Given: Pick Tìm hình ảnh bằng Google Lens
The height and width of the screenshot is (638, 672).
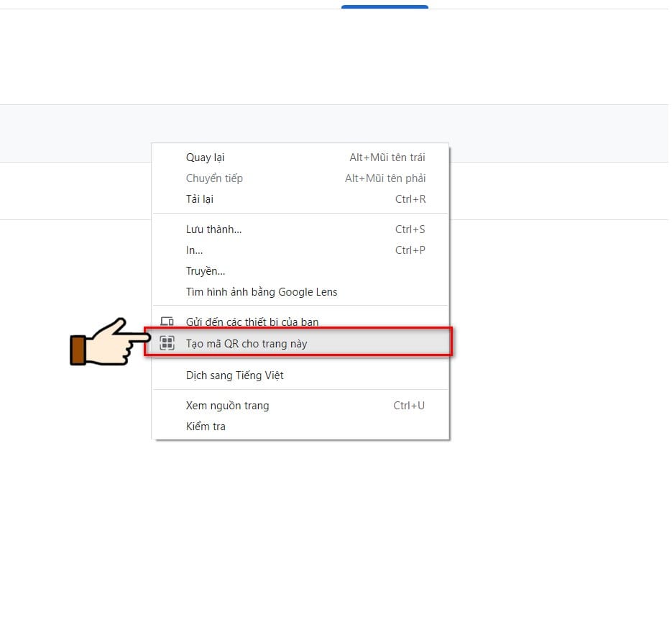Looking at the screenshot, I should click(x=300, y=292).
